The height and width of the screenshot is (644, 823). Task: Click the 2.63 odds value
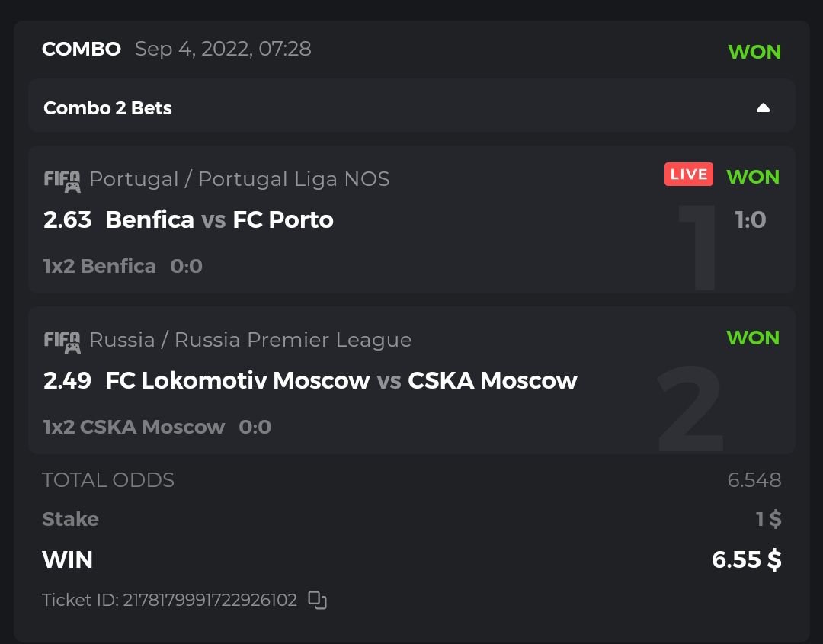(x=67, y=219)
